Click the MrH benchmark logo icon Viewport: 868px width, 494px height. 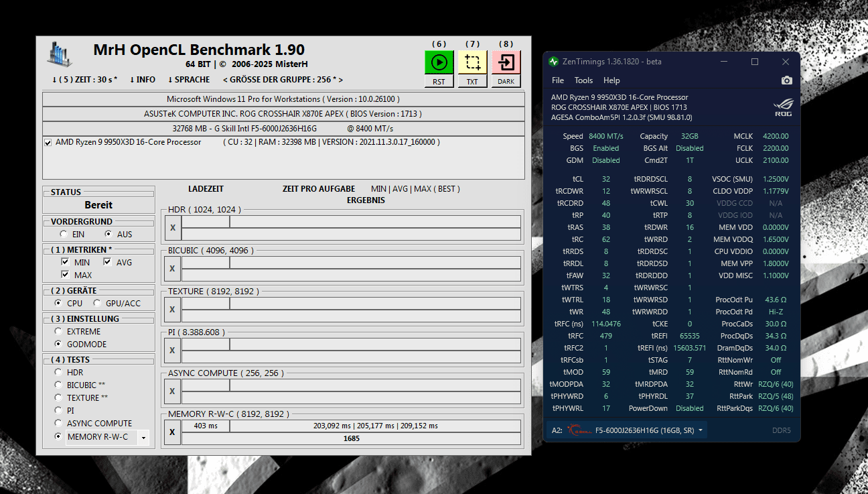tap(60, 55)
